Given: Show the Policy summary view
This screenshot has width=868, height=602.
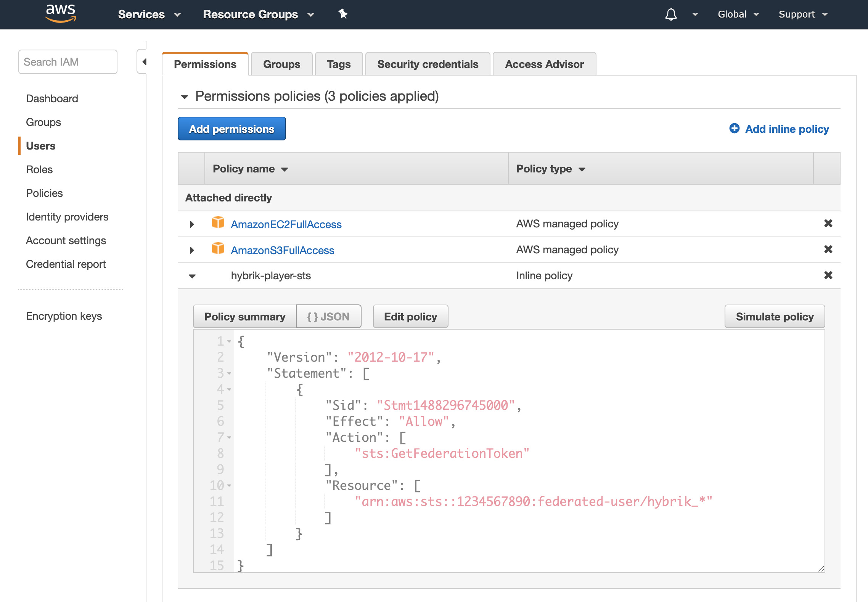Looking at the screenshot, I should tap(245, 317).
